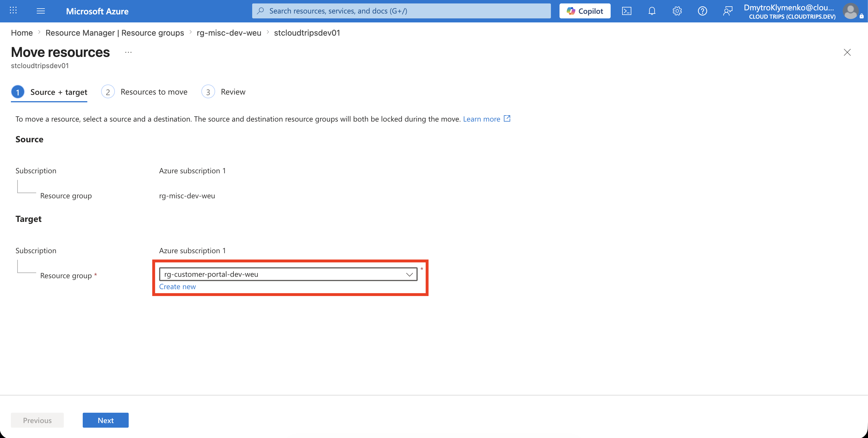This screenshot has height=438, width=868.
Task: Open the help and support icon
Action: [x=703, y=11]
